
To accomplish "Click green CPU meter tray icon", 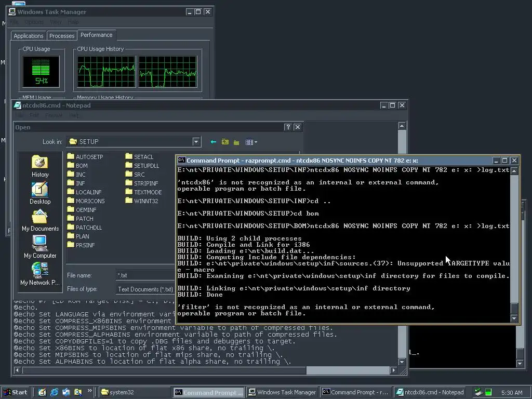I will [488, 392].
